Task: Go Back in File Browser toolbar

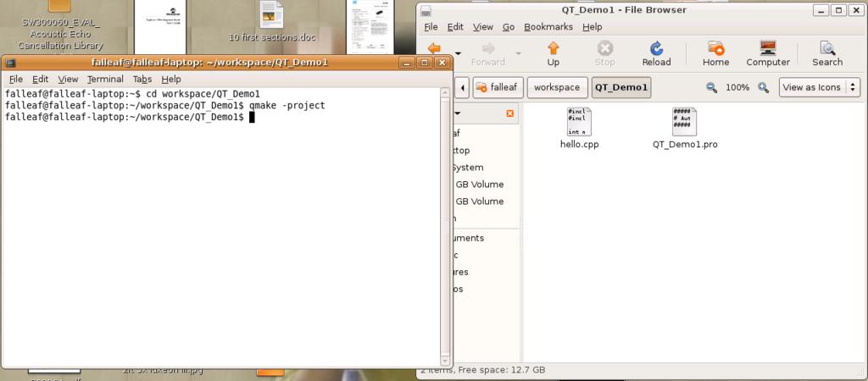Action: click(x=436, y=49)
